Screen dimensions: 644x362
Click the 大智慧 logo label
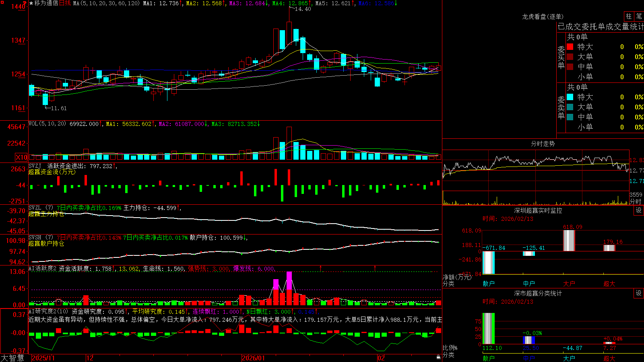[12, 358]
